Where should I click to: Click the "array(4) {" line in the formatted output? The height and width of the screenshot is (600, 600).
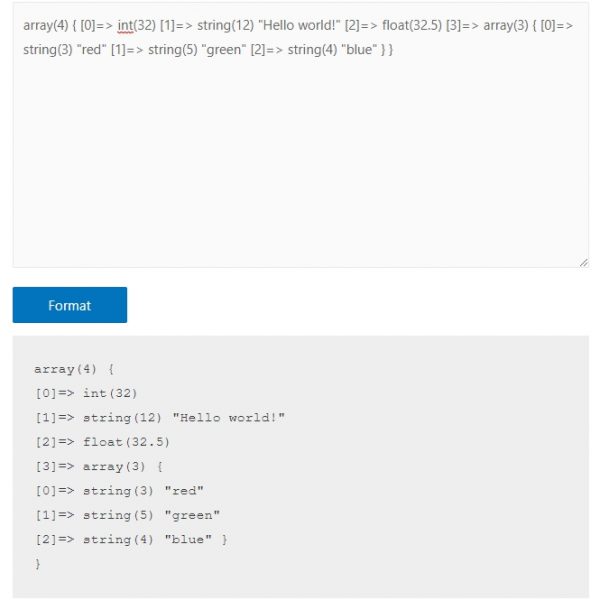pyautogui.click(x=74, y=369)
